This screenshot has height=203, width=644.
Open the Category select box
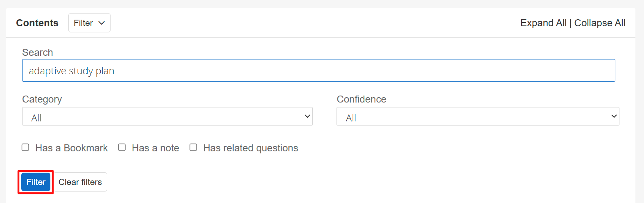point(167,116)
